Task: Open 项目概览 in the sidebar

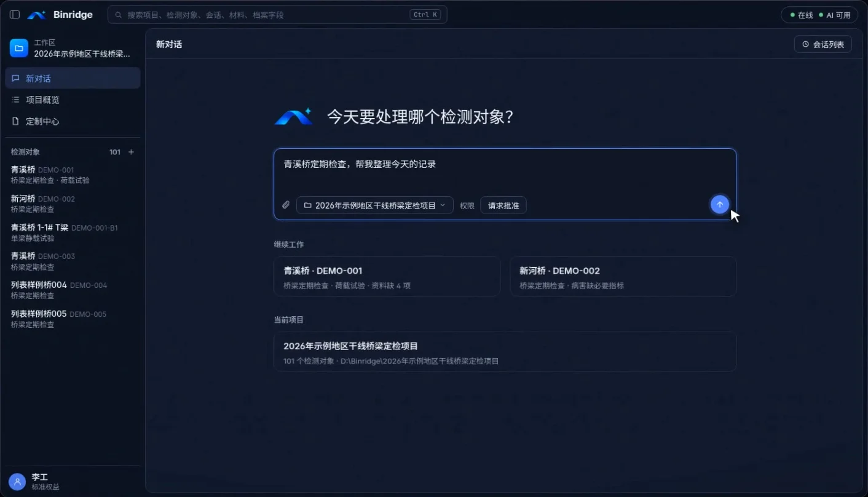Action: coord(73,100)
